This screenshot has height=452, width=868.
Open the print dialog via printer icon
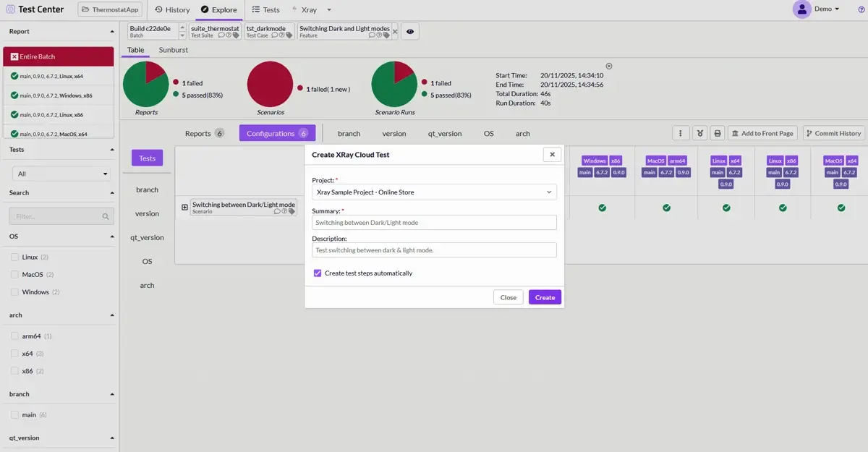[x=716, y=133]
